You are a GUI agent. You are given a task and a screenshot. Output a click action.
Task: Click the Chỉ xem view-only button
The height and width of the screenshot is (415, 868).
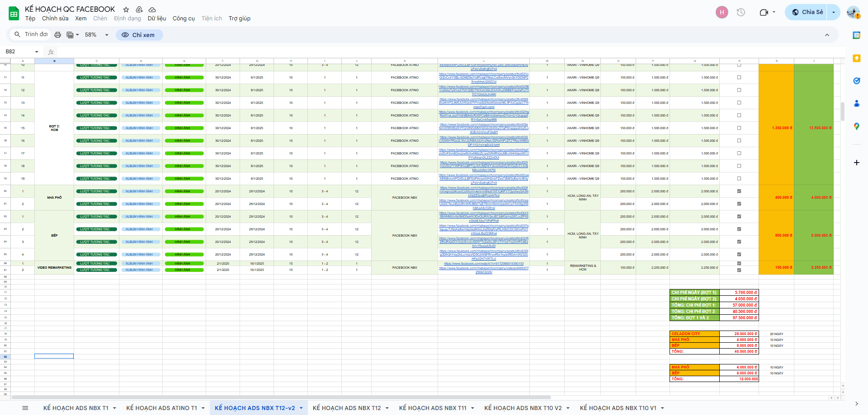pos(139,35)
